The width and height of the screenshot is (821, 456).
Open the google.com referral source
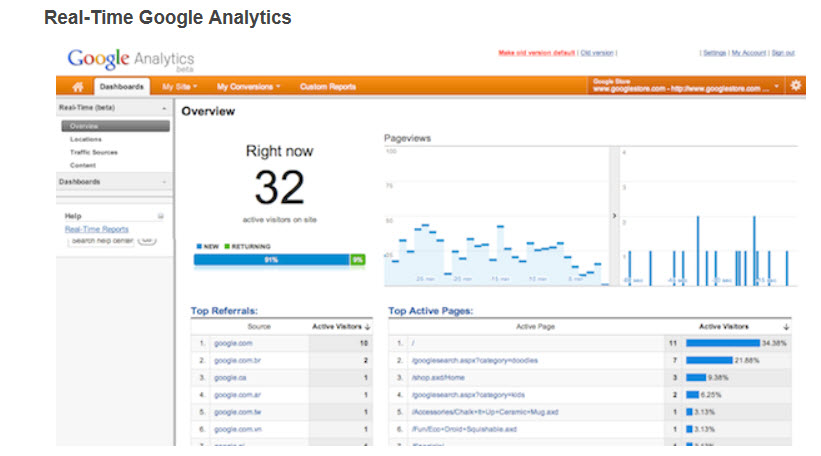pyautogui.click(x=233, y=343)
